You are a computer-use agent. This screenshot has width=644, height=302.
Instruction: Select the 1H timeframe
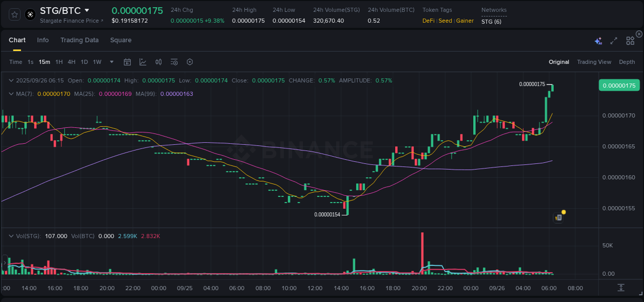(58, 61)
